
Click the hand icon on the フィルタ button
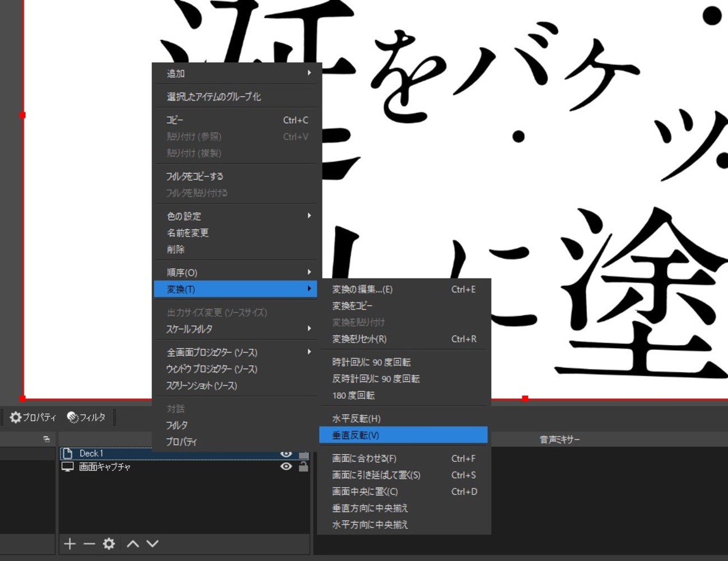72,417
